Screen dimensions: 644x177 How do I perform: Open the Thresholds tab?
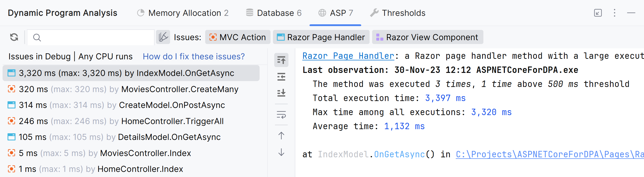pyautogui.click(x=398, y=13)
